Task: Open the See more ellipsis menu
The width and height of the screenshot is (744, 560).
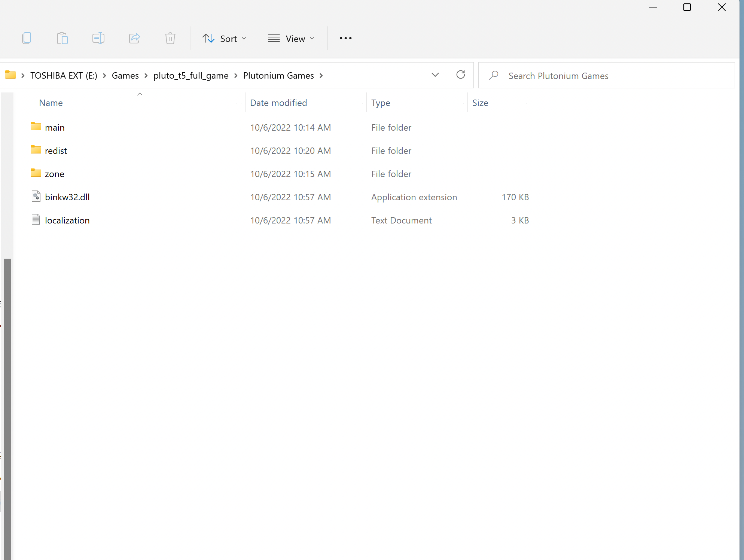Action: pos(345,38)
